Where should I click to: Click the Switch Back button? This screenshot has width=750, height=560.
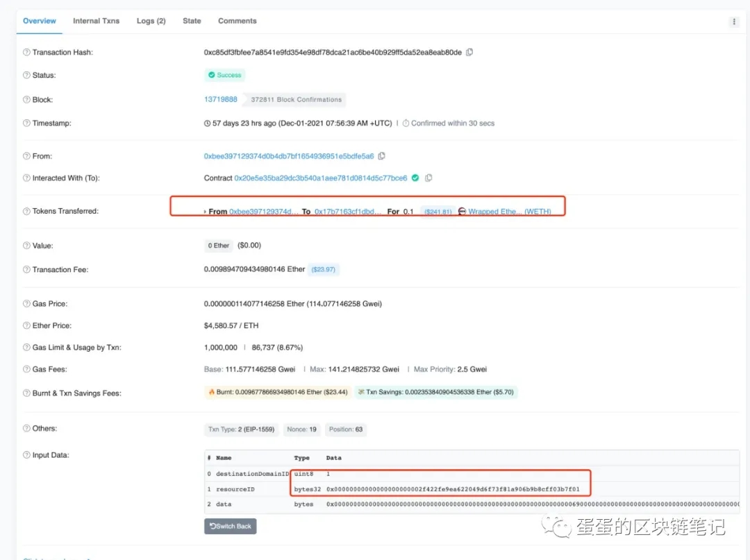click(x=230, y=526)
